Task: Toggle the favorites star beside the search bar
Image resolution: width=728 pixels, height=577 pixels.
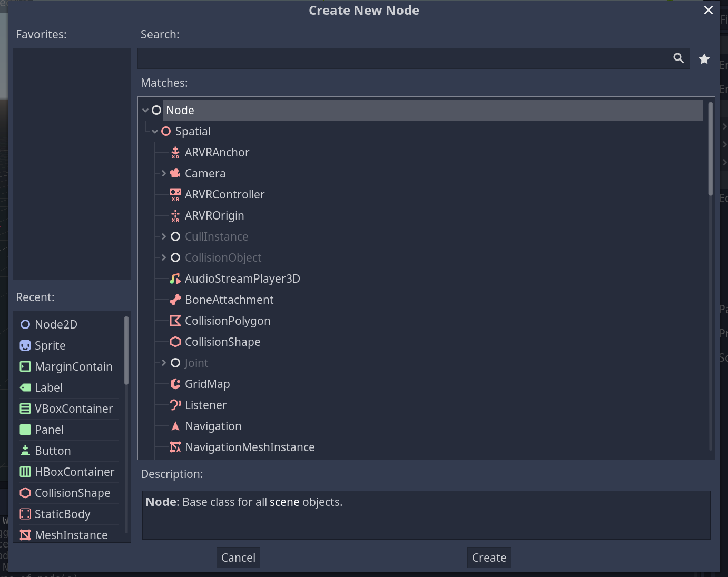Action: coord(704,58)
